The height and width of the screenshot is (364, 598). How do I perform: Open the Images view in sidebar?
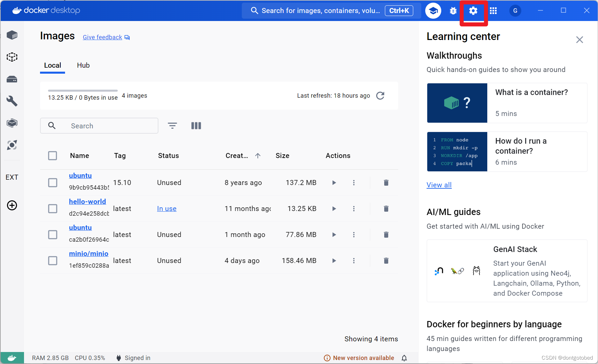[x=12, y=57]
